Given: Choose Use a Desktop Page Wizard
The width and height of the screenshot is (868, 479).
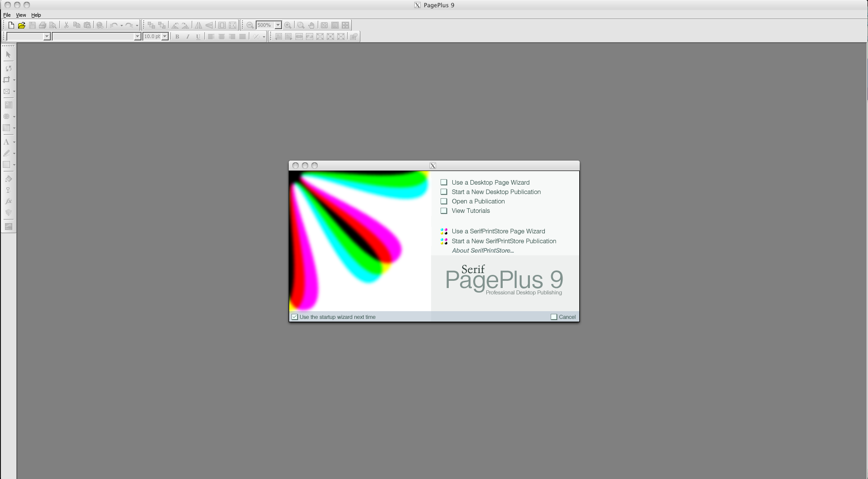Looking at the screenshot, I should (485, 182).
